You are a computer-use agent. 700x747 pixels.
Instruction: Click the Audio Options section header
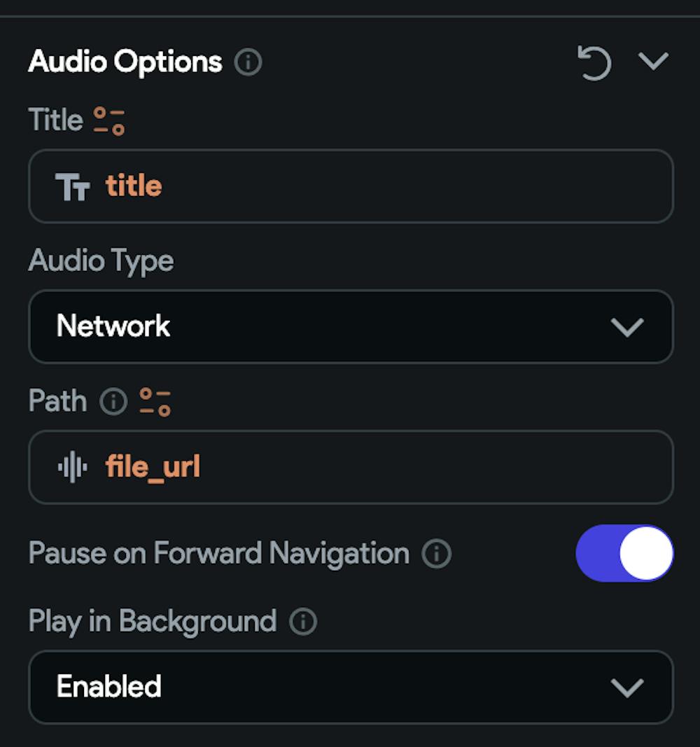(125, 62)
